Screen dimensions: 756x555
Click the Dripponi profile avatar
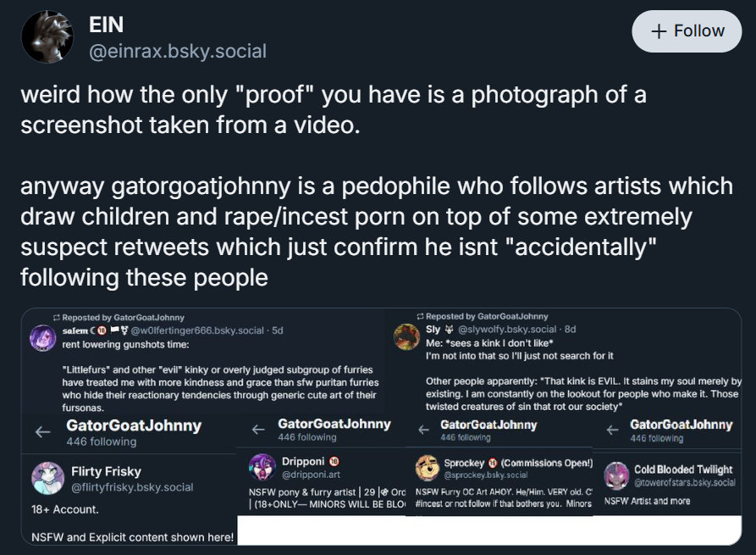(x=262, y=468)
